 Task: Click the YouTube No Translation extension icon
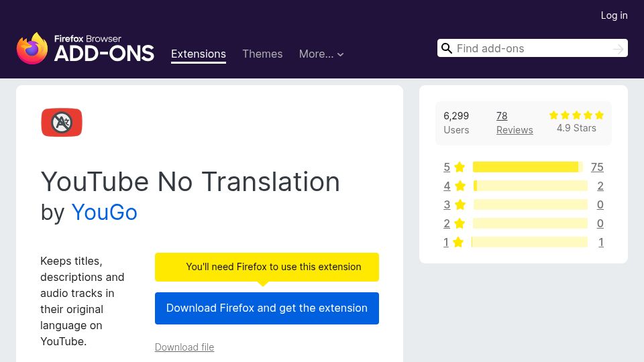(x=62, y=122)
